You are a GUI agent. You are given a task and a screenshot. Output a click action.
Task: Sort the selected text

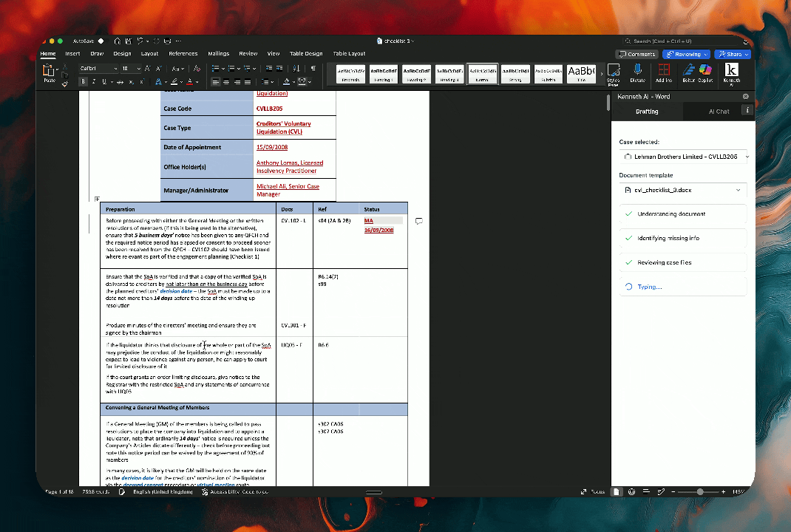(x=297, y=68)
